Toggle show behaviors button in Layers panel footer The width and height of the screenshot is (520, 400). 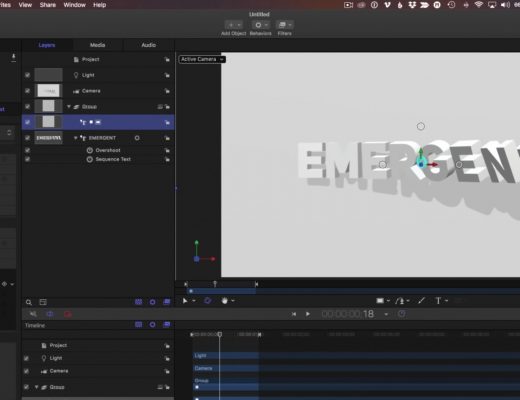click(152, 302)
